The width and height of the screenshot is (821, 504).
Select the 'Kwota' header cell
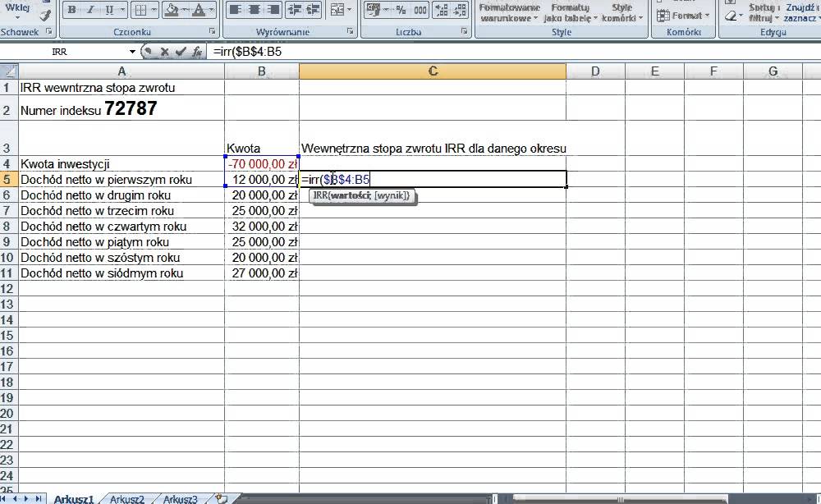[262, 138]
